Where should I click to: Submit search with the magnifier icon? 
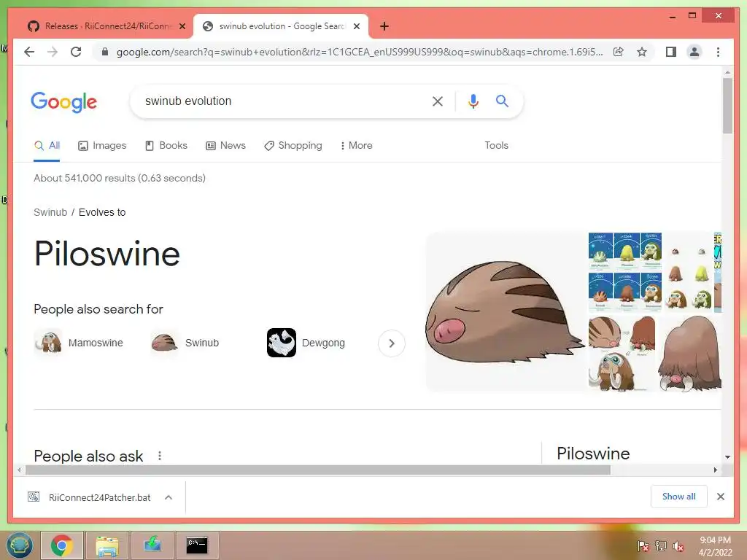[502, 101]
